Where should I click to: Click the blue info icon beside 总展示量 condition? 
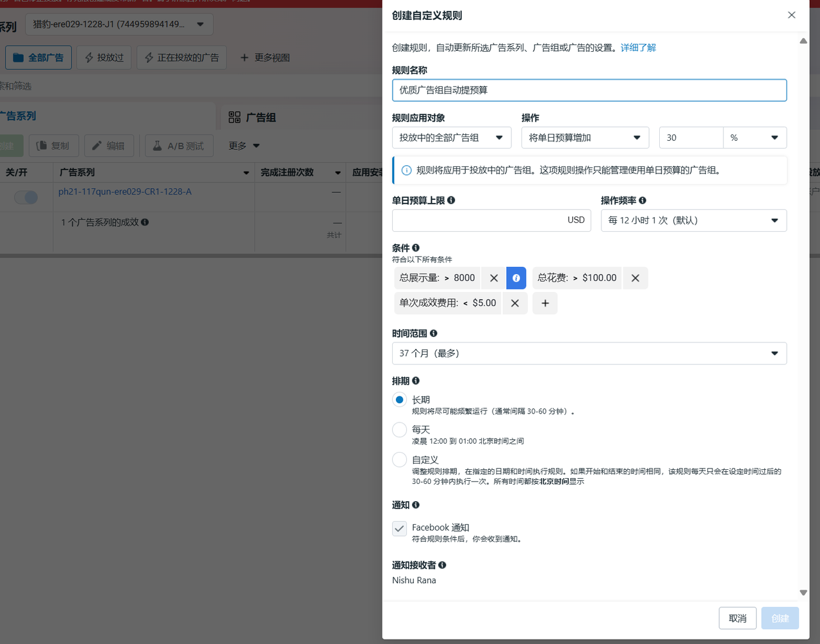[x=516, y=278]
